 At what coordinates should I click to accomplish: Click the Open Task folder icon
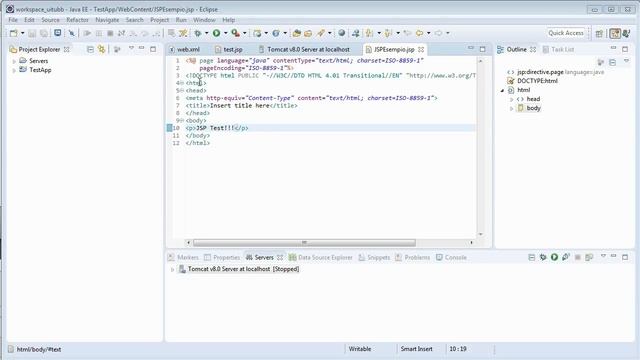click(x=308, y=33)
